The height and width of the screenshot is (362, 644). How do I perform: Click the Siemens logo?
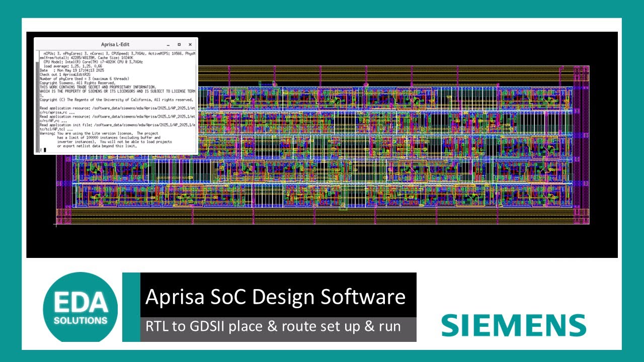tap(514, 325)
